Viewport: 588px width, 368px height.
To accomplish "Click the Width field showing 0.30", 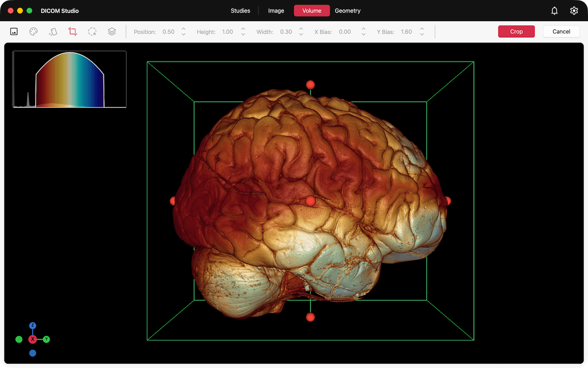I will tap(286, 32).
